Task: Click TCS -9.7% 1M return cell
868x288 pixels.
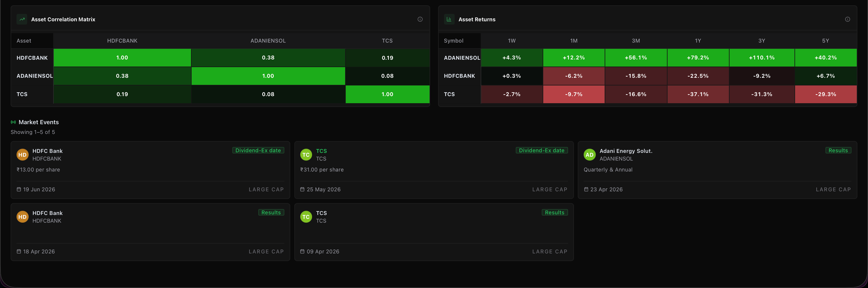Action: [x=574, y=94]
